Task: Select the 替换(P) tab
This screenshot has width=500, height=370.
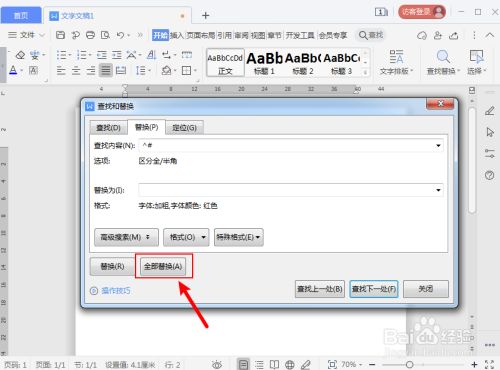Action: 146,127
